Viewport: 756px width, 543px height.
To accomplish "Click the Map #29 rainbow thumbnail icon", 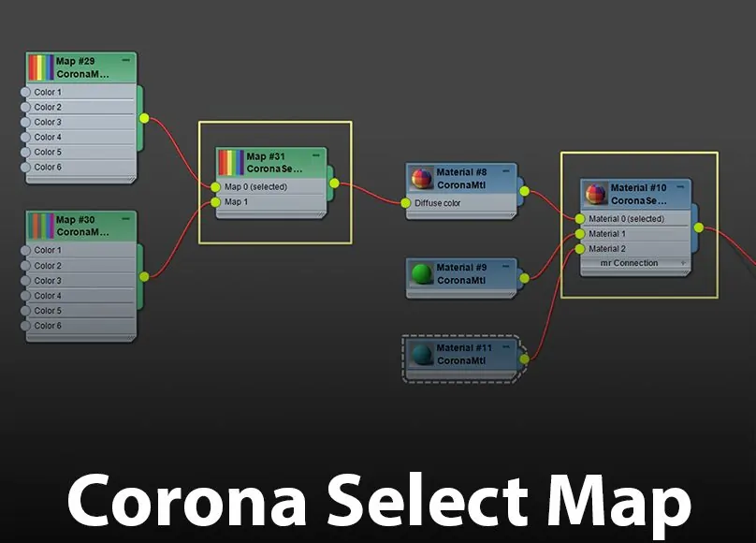I will point(40,67).
